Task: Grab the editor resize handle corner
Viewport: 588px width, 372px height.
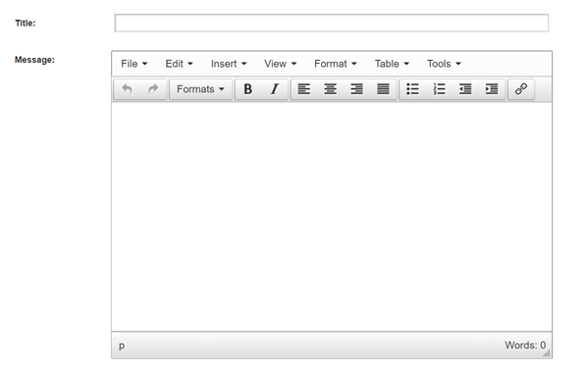Action: tap(547, 353)
